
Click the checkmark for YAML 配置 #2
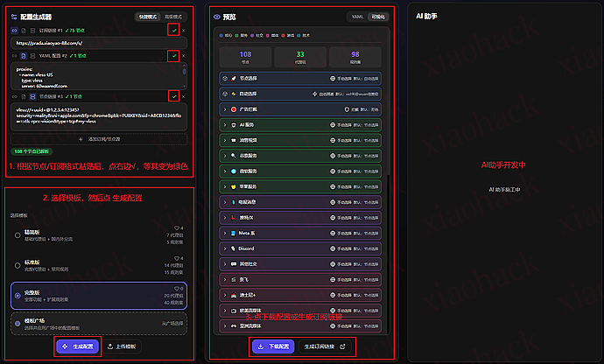[x=173, y=56]
